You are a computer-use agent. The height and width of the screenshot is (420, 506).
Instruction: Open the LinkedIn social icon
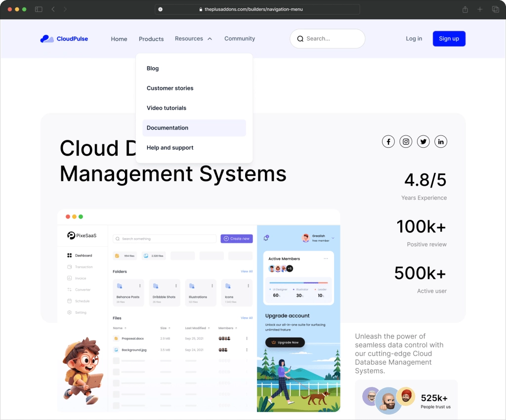click(441, 142)
